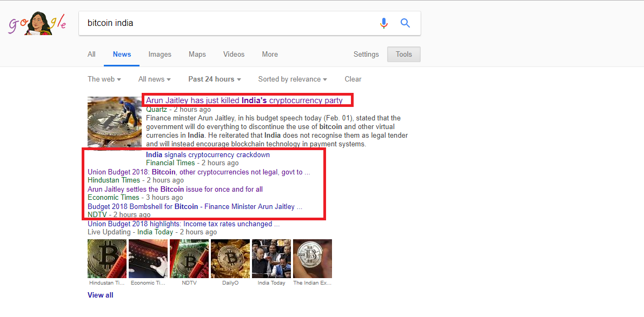Open Union Budget 2018 highlights income tax link
644x317 pixels.
(x=184, y=224)
